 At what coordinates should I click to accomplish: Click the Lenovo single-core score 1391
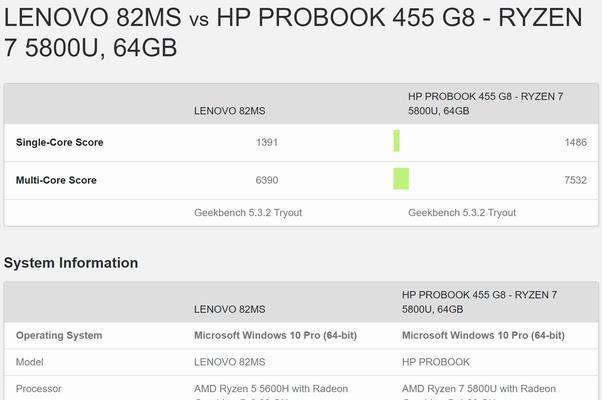267,142
